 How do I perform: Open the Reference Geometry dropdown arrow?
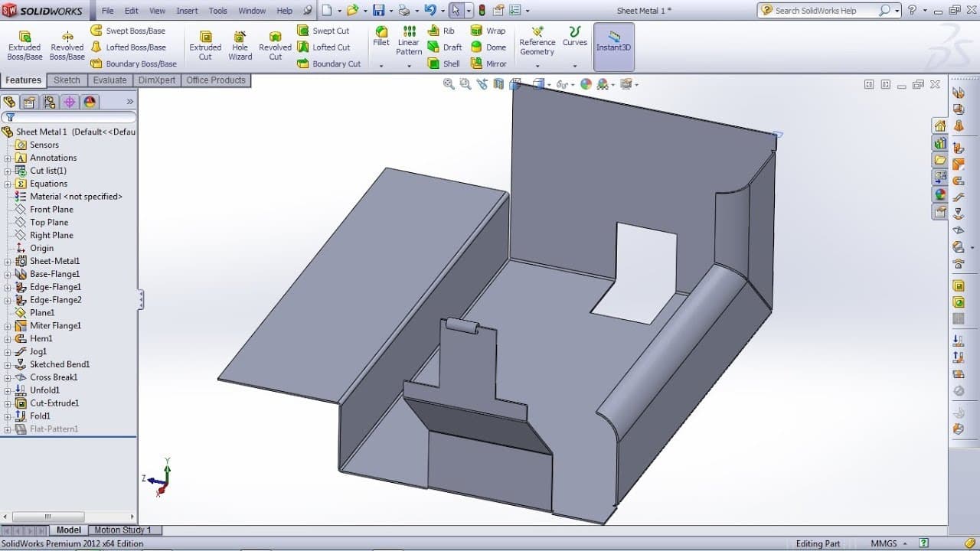pos(537,66)
